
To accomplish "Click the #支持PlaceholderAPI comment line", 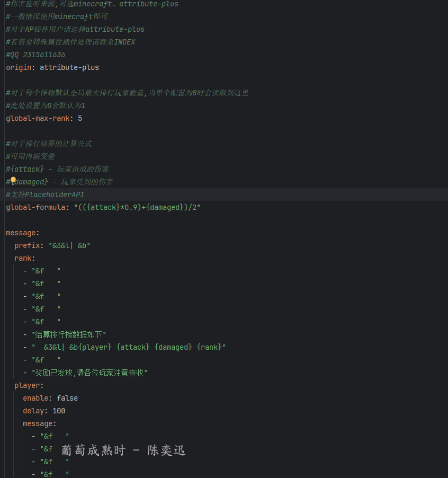I will (x=45, y=194).
